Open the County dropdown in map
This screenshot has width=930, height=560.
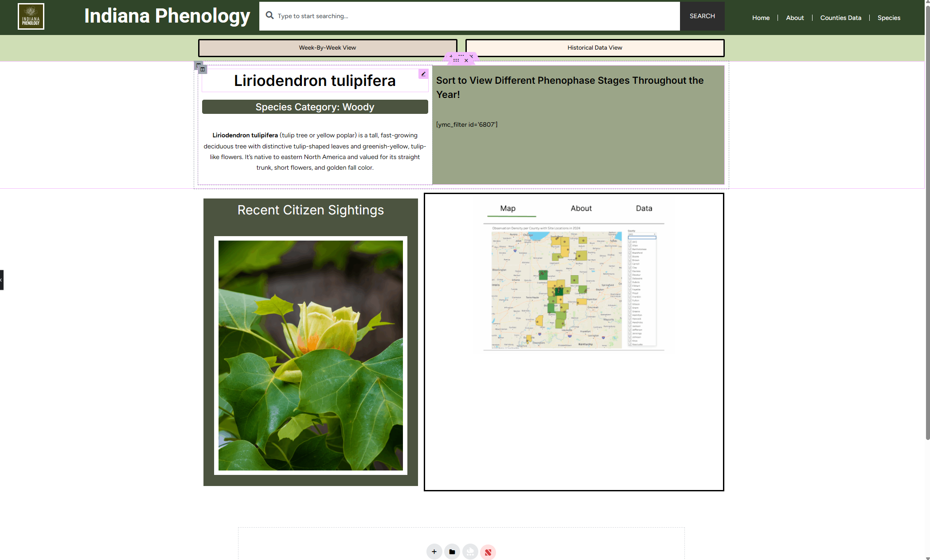tap(641, 234)
